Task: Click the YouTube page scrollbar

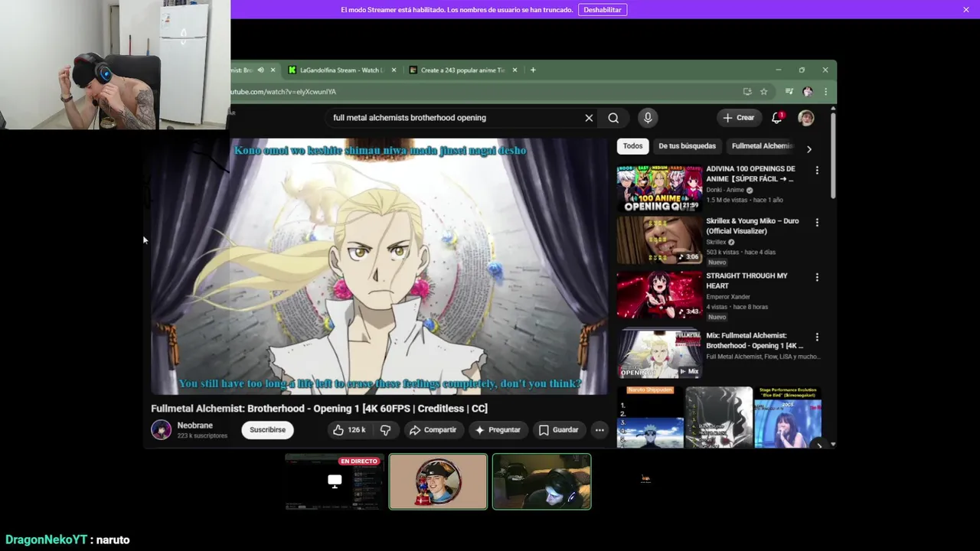Action: pyautogui.click(x=833, y=157)
